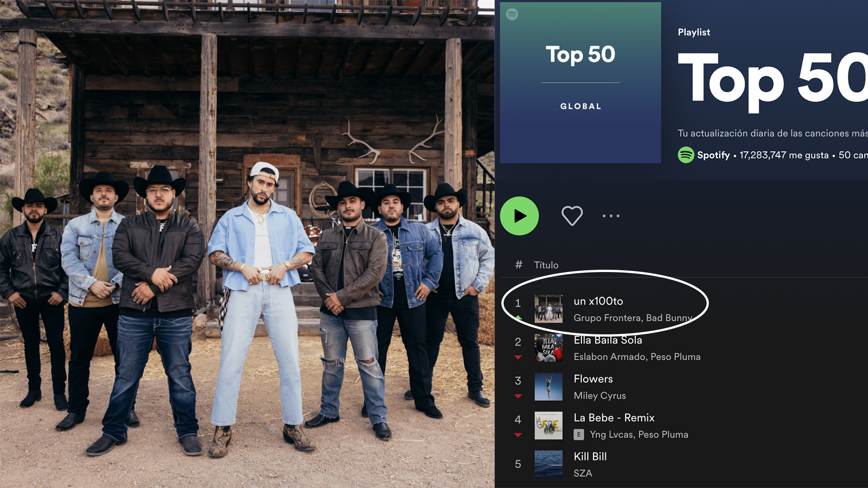Click the Flowers album cover
Screen dimensions: 868x488
point(548,387)
